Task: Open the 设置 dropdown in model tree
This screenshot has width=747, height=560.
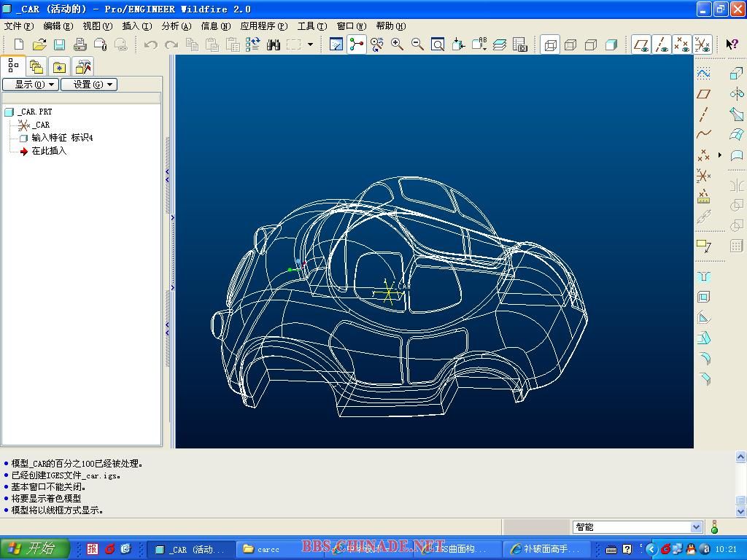Action: pyautogui.click(x=88, y=85)
